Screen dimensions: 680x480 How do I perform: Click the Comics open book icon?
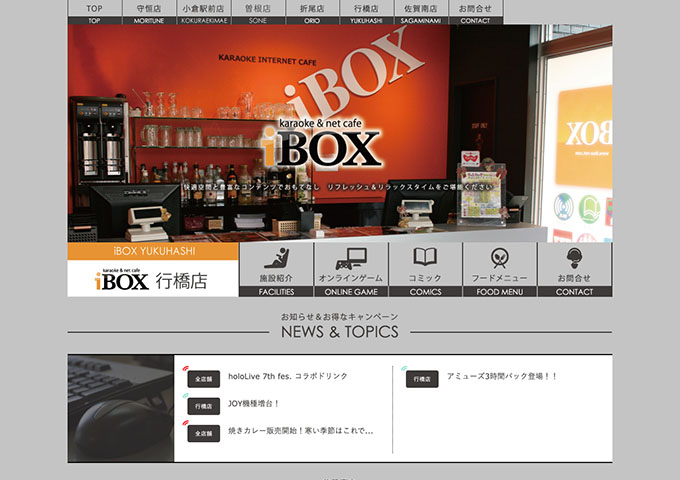pos(425,257)
